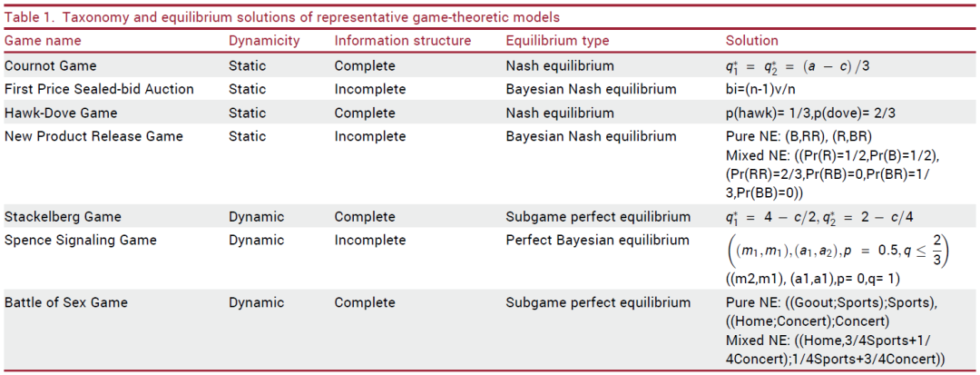Click the "New Product Release Game" cell
Image resolution: width=980 pixels, height=375 pixels.
coord(93,136)
